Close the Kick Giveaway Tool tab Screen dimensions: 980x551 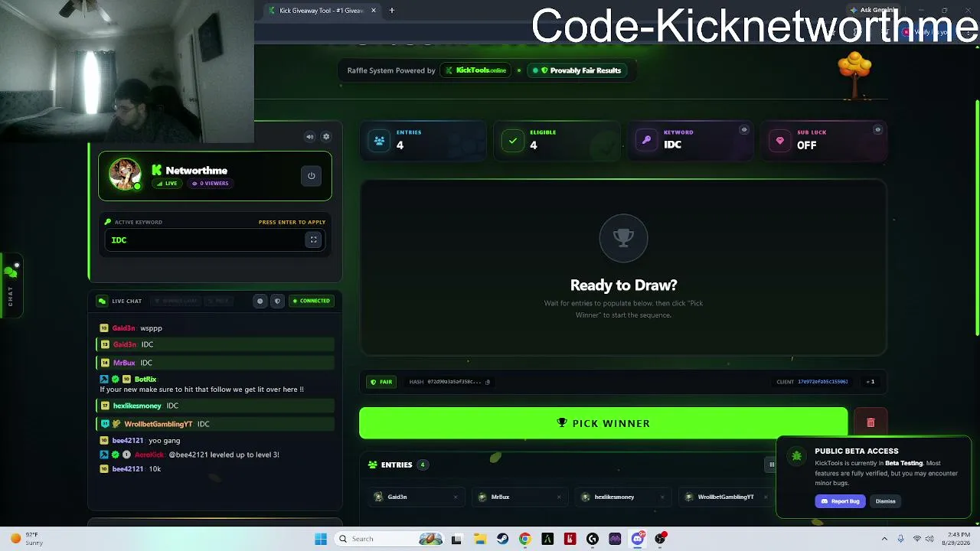[374, 11]
